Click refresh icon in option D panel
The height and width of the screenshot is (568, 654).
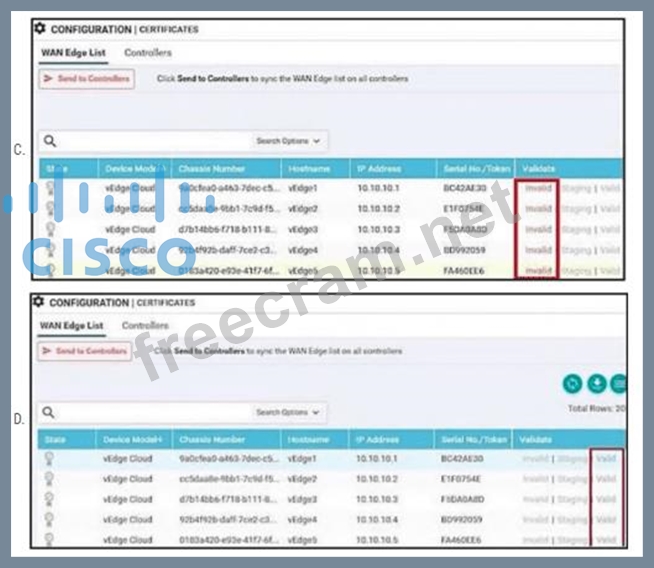[572, 383]
